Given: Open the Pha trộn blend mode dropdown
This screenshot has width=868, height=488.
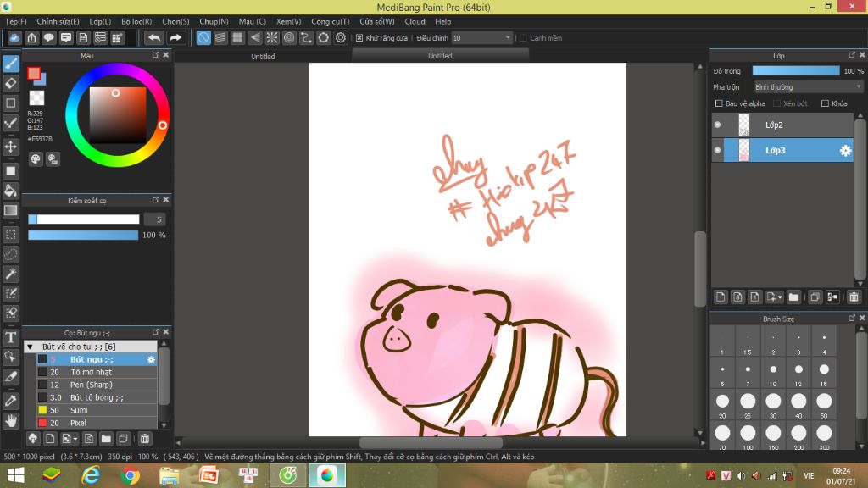Looking at the screenshot, I should coord(808,87).
